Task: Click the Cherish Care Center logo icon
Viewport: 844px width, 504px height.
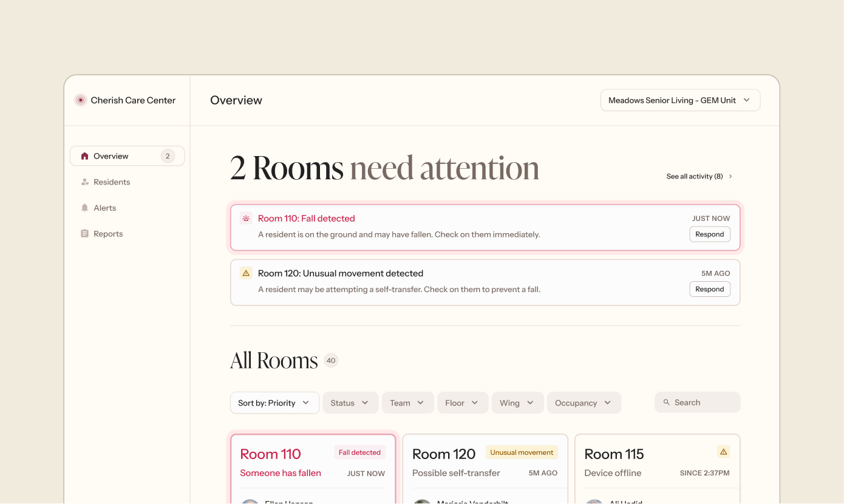Action: point(80,100)
